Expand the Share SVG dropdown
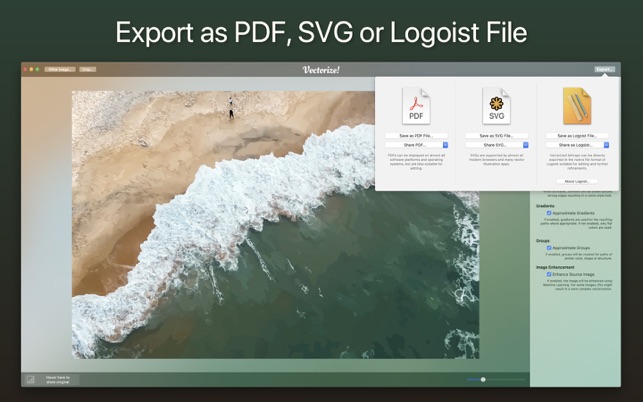The width and height of the screenshot is (643, 402). (496, 145)
